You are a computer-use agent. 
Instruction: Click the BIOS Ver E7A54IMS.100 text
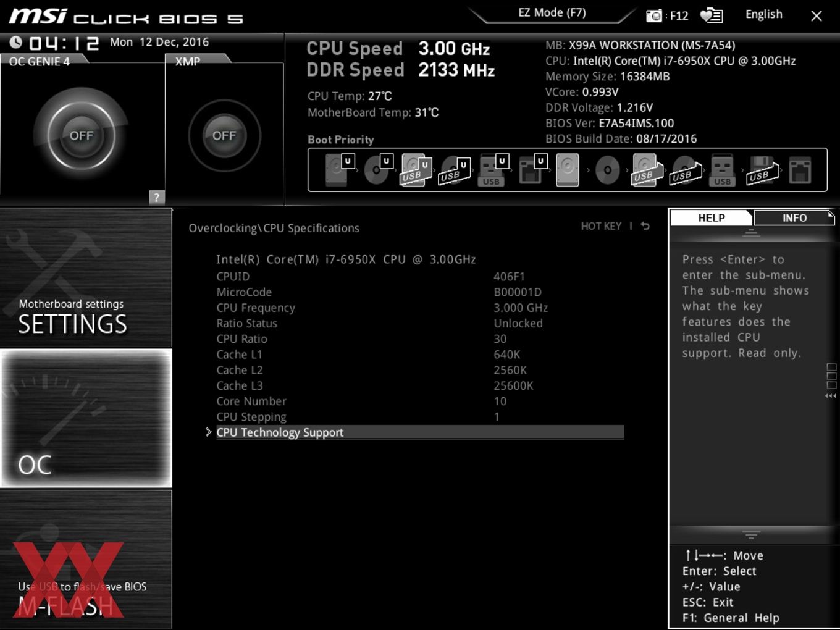pyautogui.click(x=610, y=124)
